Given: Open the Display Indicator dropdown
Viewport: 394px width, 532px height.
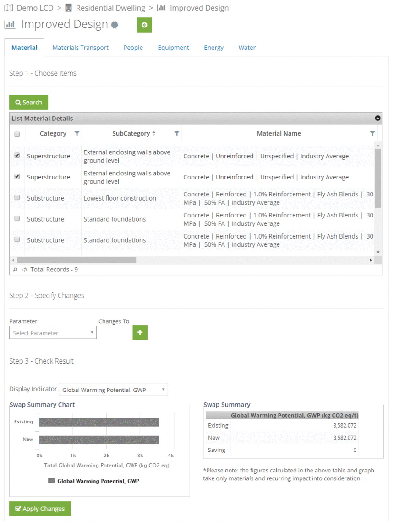Looking at the screenshot, I should (114, 390).
